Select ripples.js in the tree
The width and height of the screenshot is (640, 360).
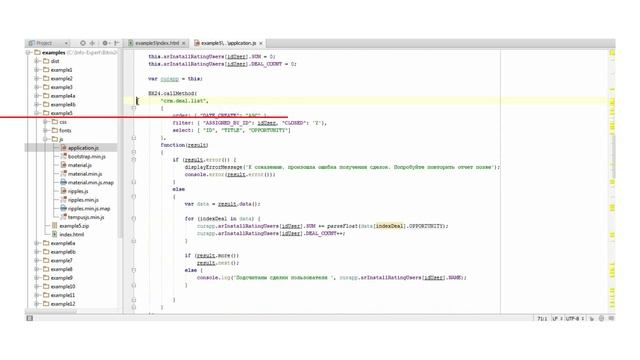(78, 191)
